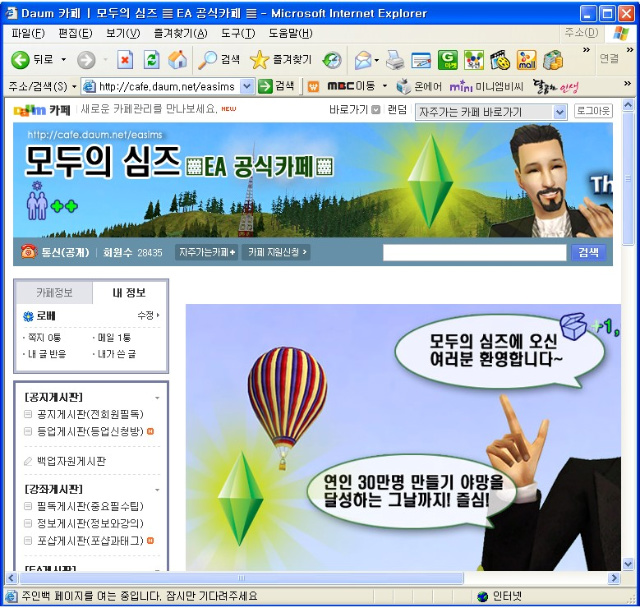
Task: Open the 파일(F) menu
Action: coord(28,33)
